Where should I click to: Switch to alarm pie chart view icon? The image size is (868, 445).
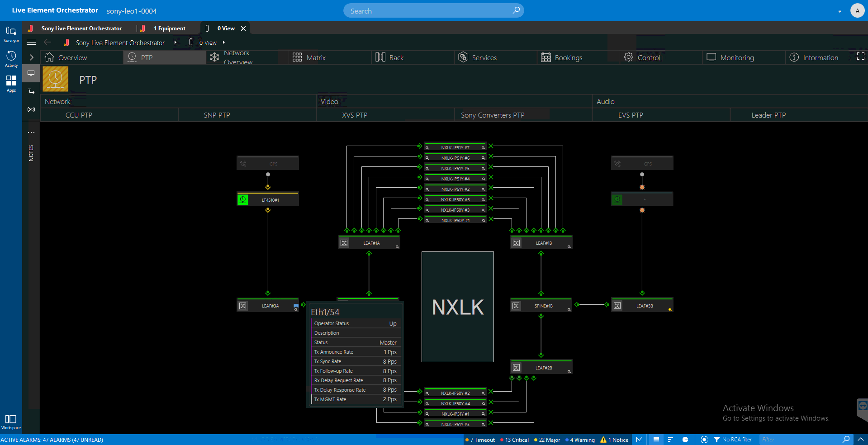[685, 440]
